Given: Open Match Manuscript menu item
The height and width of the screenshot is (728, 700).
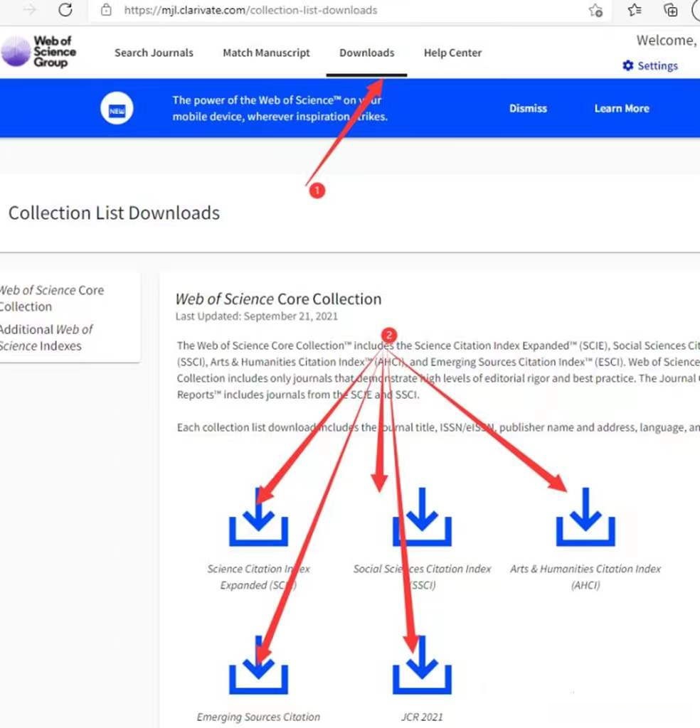Looking at the screenshot, I should pyautogui.click(x=266, y=53).
